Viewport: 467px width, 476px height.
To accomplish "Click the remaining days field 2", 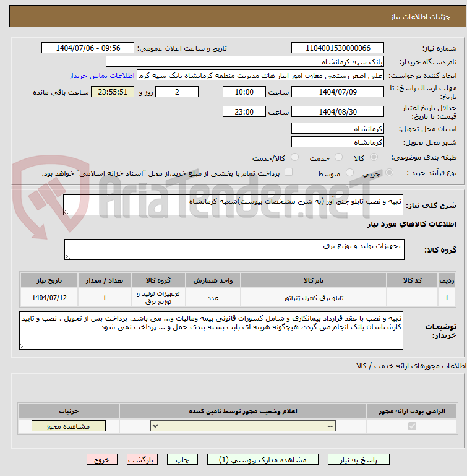I will (x=177, y=92).
